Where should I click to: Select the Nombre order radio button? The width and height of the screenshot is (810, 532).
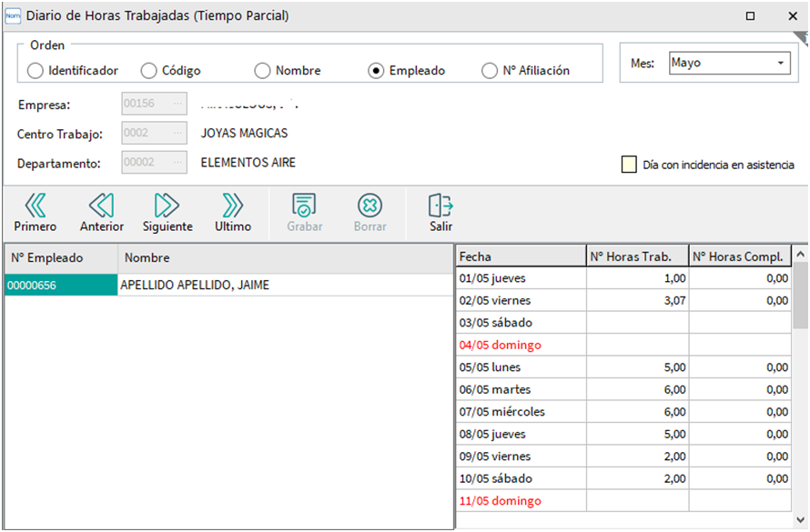coord(263,71)
